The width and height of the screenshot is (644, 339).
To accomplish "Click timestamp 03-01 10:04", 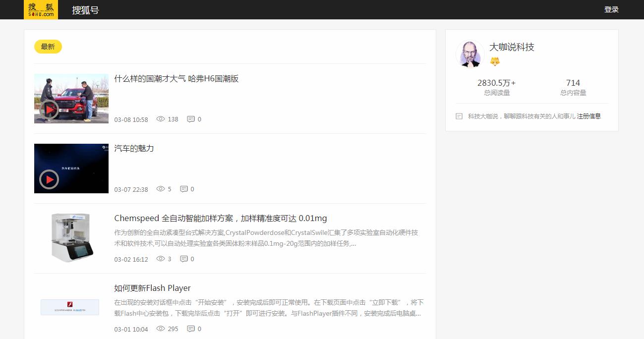I will click(x=131, y=329).
